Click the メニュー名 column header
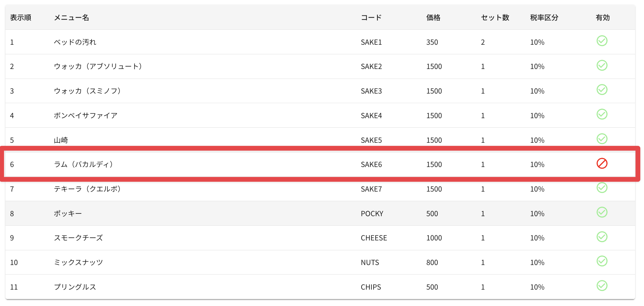This screenshot has height=306, width=644. (x=71, y=17)
